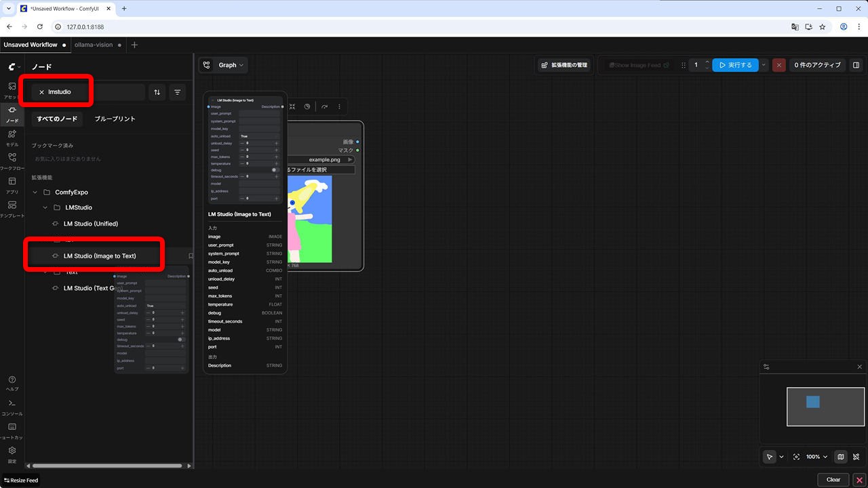Click the 実行する run button

[x=735, y=65]
